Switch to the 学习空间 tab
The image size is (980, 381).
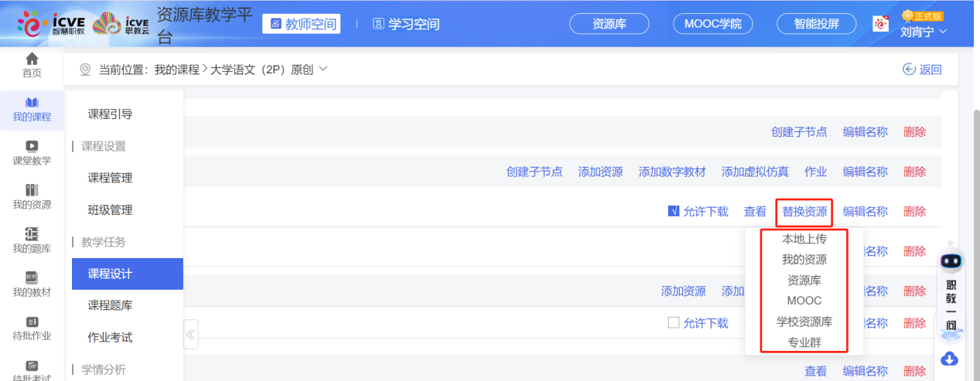[x=406, y=24]
